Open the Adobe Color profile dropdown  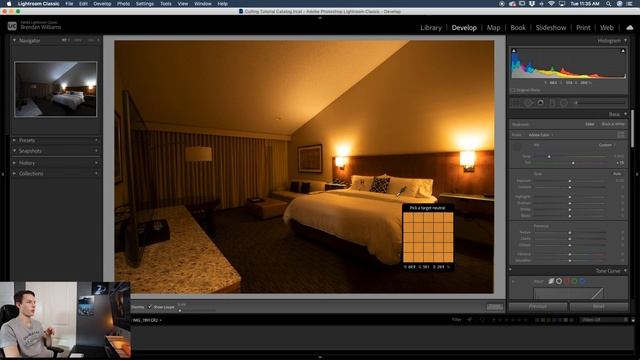[541, 135]
